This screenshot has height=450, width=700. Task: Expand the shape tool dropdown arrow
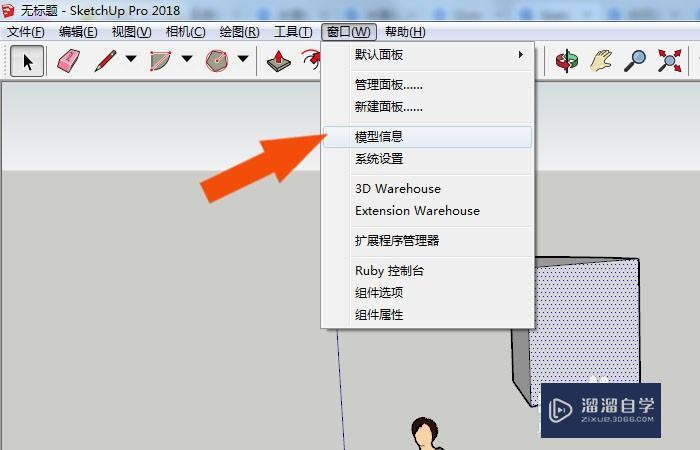(x=243, y=58)
